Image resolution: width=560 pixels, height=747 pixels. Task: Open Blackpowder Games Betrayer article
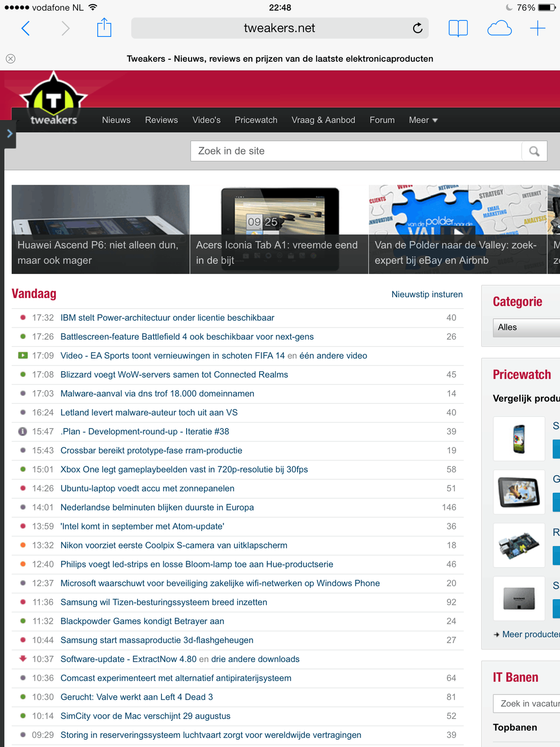tap(142, 621)
